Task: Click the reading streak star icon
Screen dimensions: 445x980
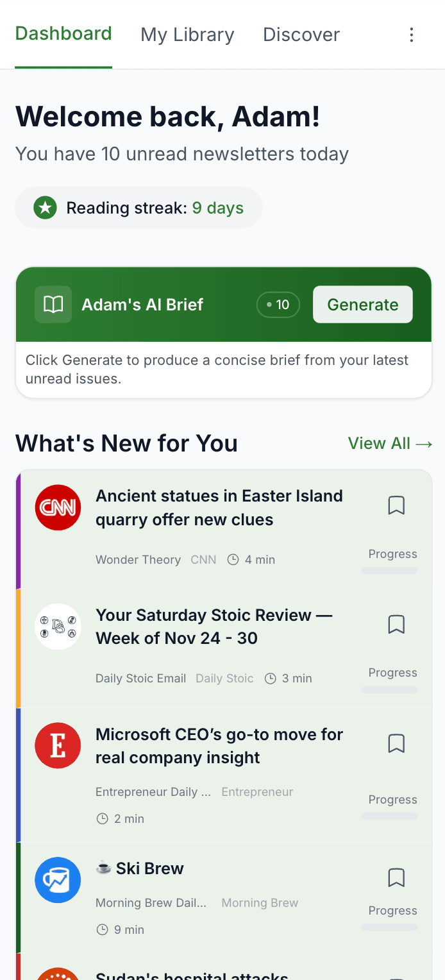Action: pos(46,208)
